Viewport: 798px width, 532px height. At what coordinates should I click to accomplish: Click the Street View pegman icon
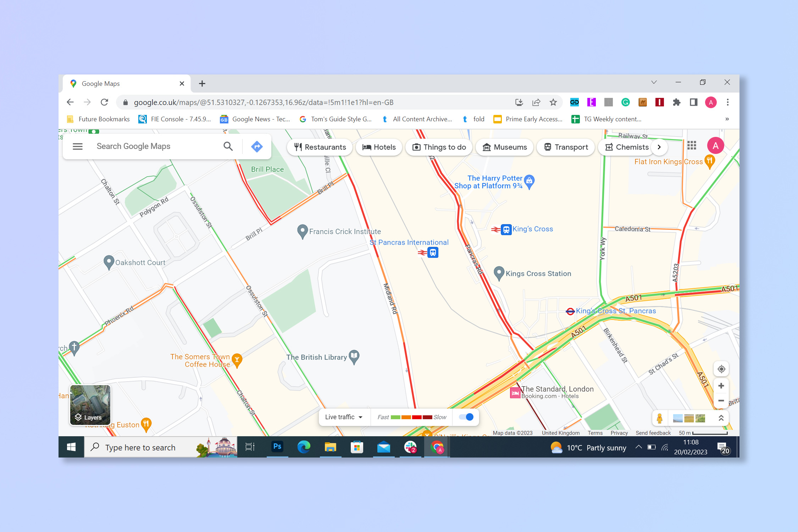click(x=659, y=418)
